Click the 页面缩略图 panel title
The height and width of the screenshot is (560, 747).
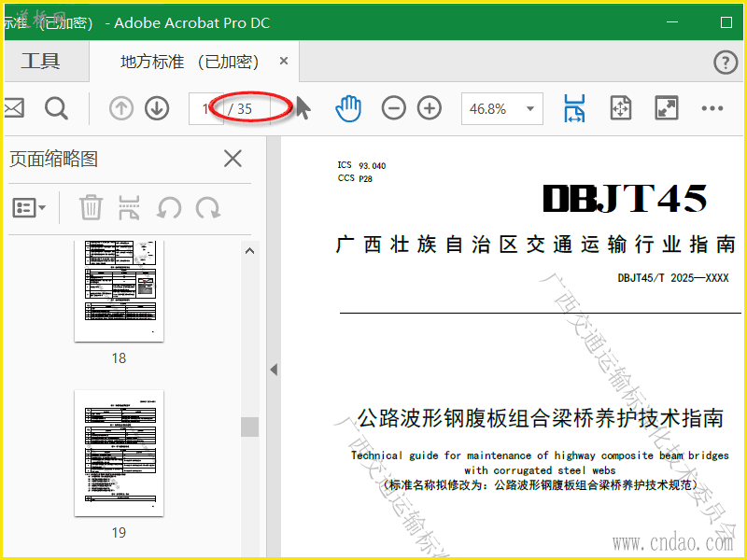54,159
